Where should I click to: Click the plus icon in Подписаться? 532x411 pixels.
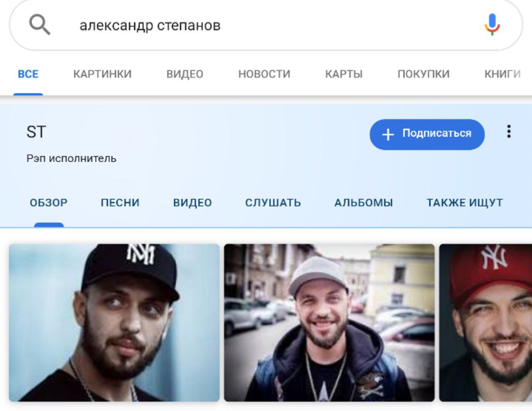click(x=388, y=134)
